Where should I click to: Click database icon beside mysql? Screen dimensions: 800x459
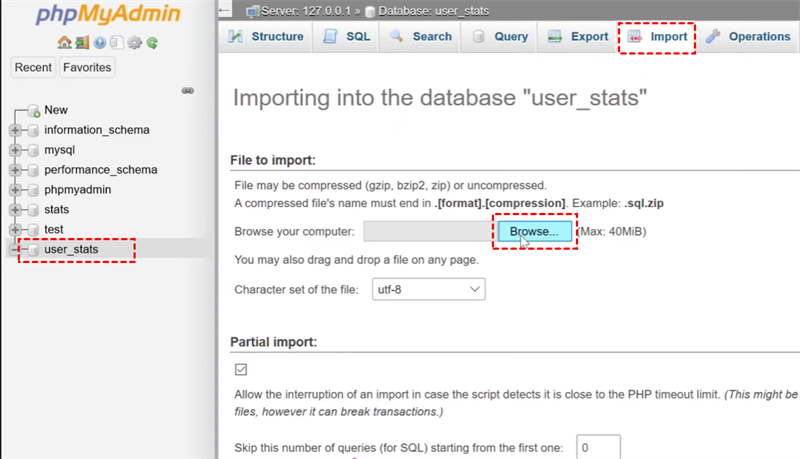click(x=33, y=150)
